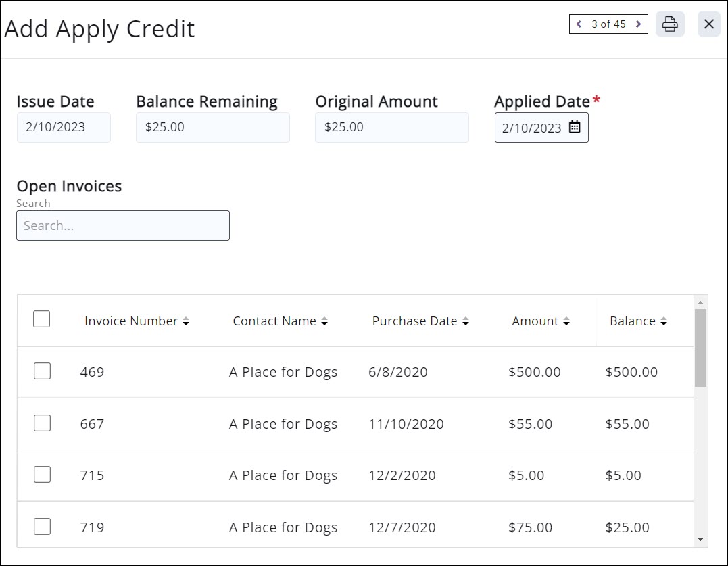Click the Issue Date field
Screen dimensions: 728x566
(63, 127)
